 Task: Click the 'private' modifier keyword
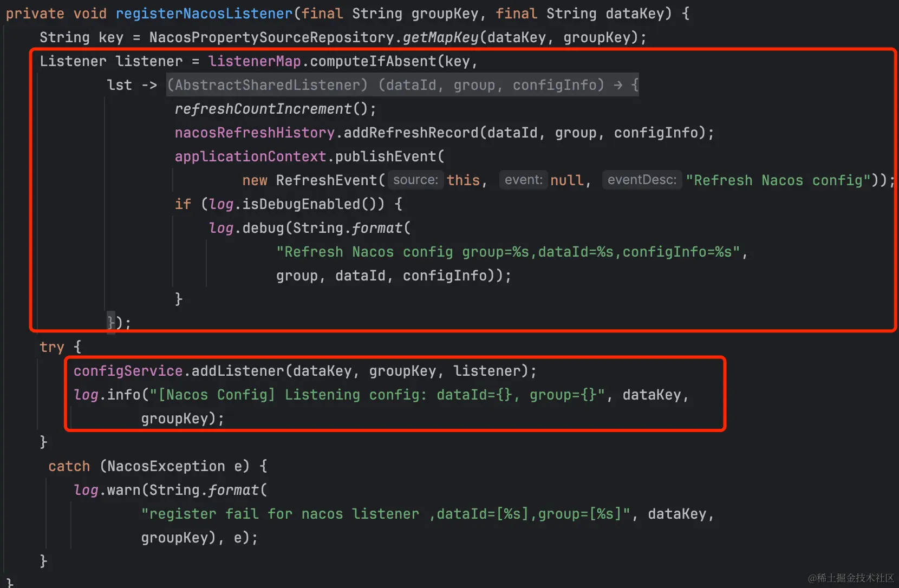click(35, 14)
